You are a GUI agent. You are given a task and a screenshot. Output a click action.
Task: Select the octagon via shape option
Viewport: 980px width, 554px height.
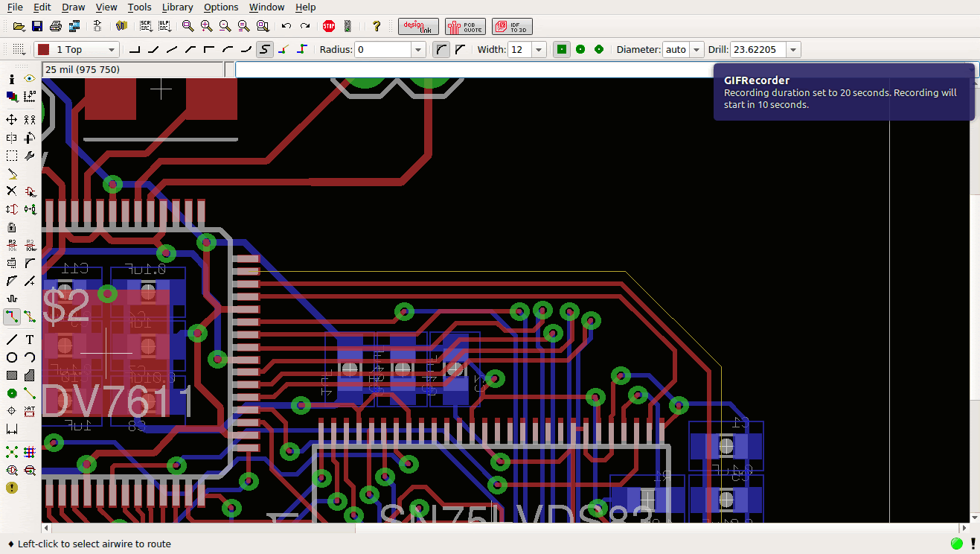[x=598, y=50]
